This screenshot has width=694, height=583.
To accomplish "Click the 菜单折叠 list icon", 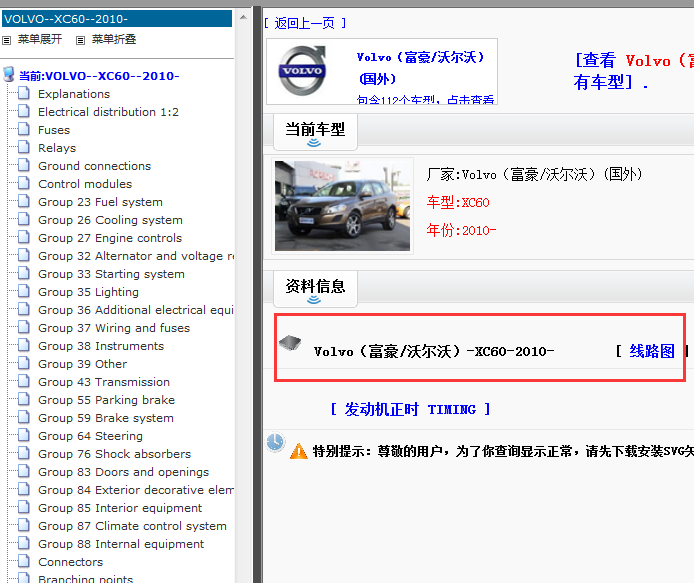I will 80,40.
